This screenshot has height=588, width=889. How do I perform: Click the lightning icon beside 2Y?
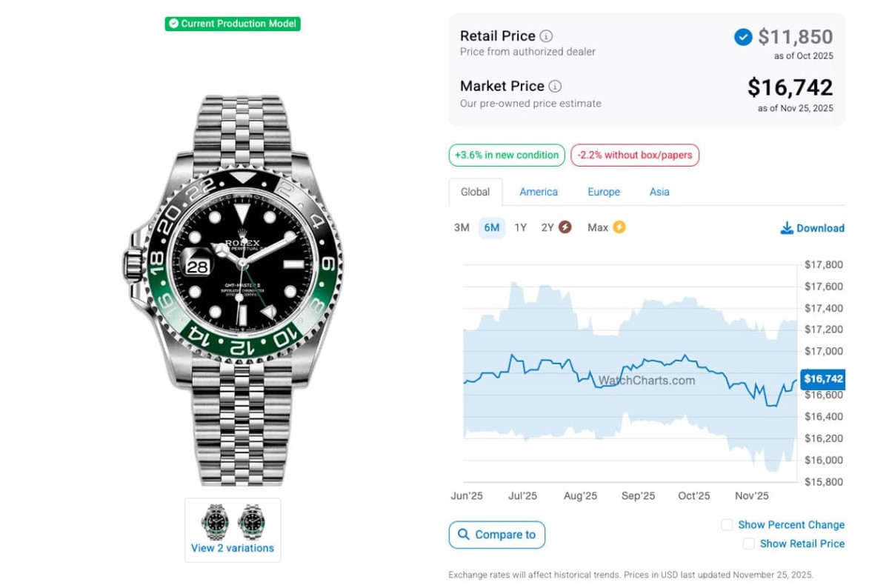[565, 227]
